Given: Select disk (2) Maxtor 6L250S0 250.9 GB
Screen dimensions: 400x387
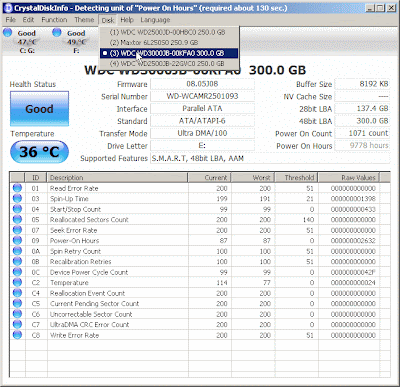Looking at the screenshot, I should pyautogui.click(x=169, y=43).
